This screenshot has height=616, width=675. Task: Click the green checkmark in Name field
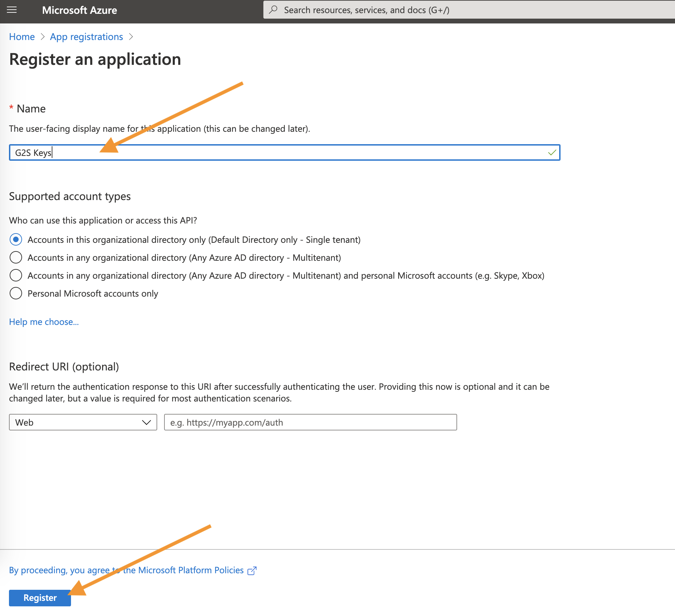(x=552, y=152)
